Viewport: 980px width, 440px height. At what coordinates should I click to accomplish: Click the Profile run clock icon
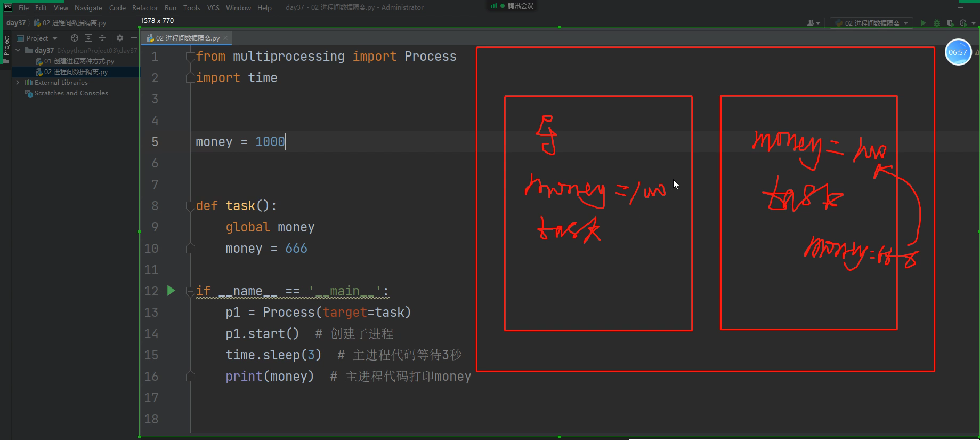pyautogui.click(x=963, y=23)
